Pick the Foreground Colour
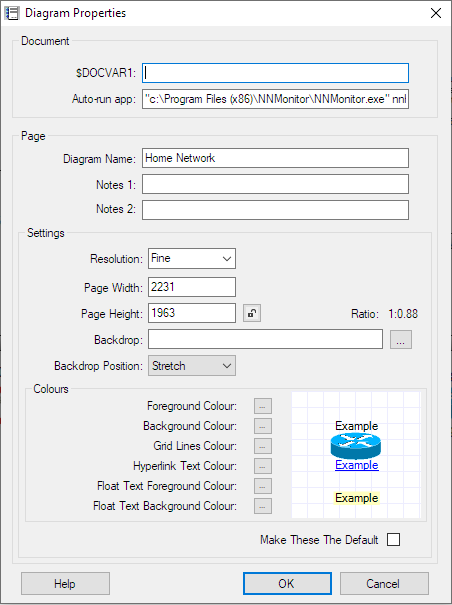This screenshot has height=605, width=452. tap(263, 406)
